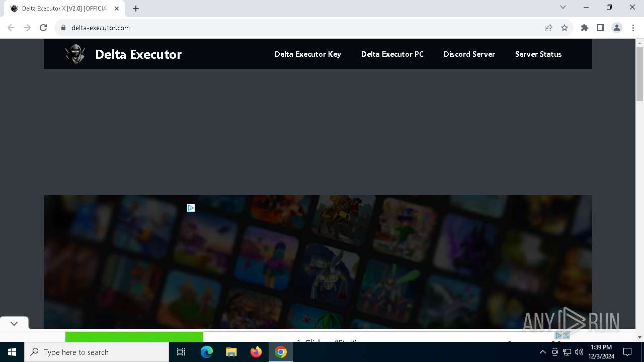Select the Delta Executor X browser tab
This screenshot has width=644, height=362.
(x=64, y=9)
